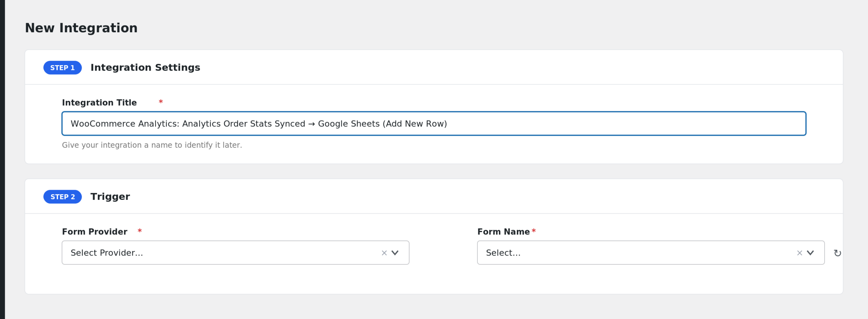Click the Integration Title input field
868x319 pixels.
tap(434, 124)
